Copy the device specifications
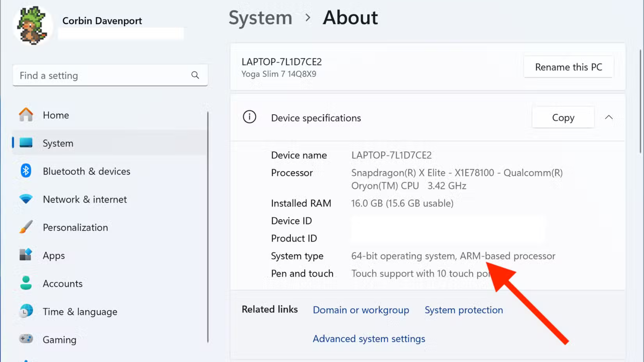 point(563,117)
